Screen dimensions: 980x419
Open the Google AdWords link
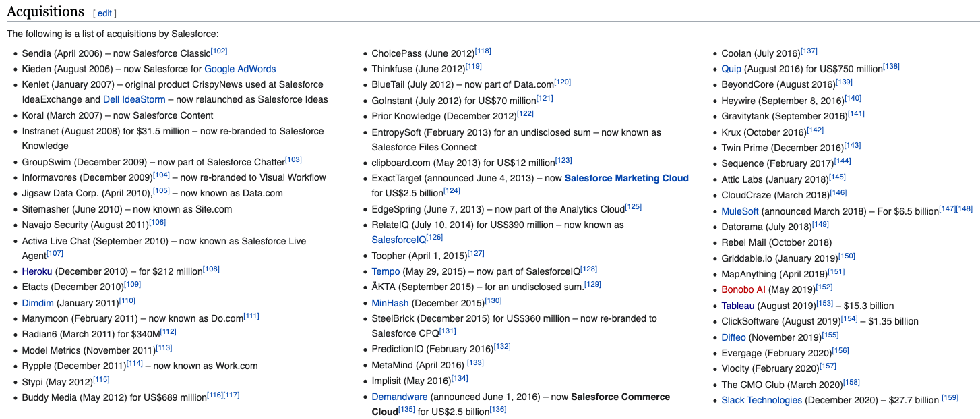240,69
